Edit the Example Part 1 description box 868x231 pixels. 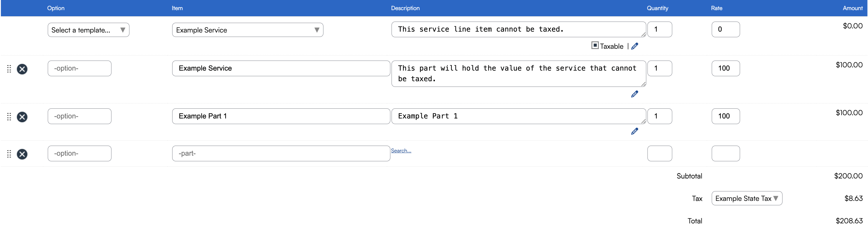(519, 116)
